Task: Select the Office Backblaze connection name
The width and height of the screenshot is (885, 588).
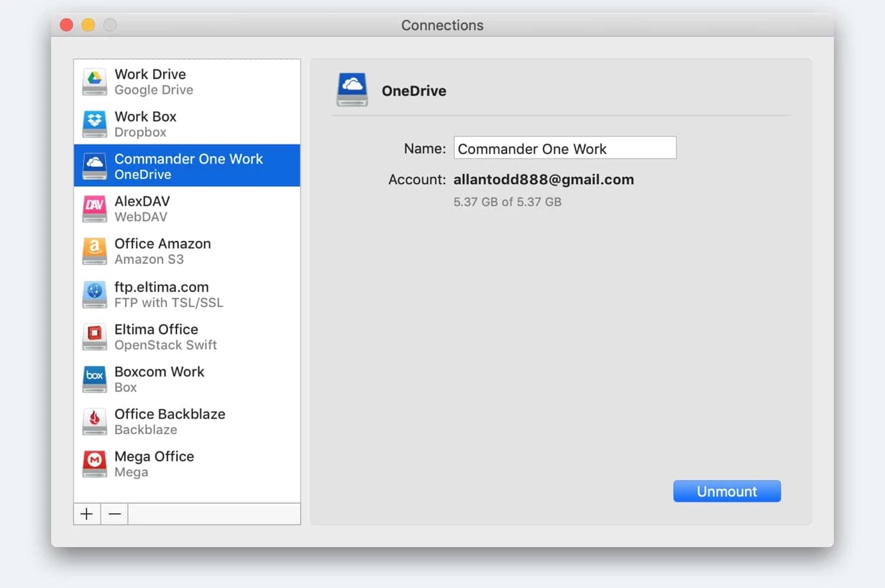Action: [169, 414]
